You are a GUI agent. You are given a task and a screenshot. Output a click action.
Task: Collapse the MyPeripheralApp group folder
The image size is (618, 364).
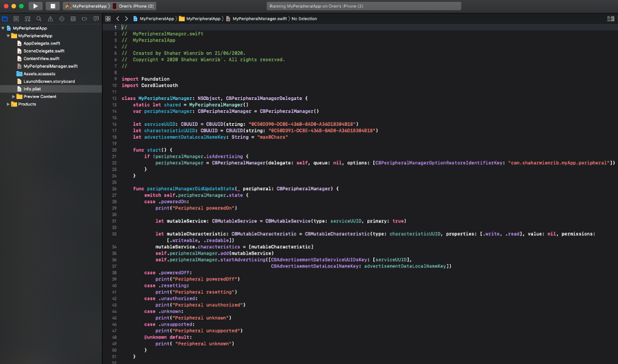[x=8, y=36]
